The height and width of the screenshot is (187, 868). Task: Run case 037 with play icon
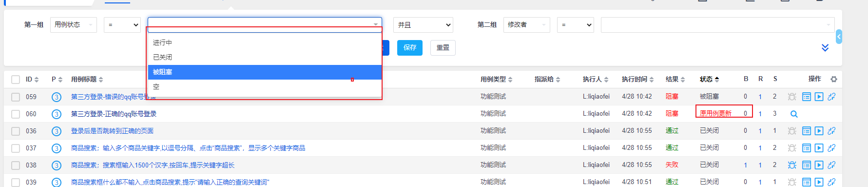[x=819, y=148]
